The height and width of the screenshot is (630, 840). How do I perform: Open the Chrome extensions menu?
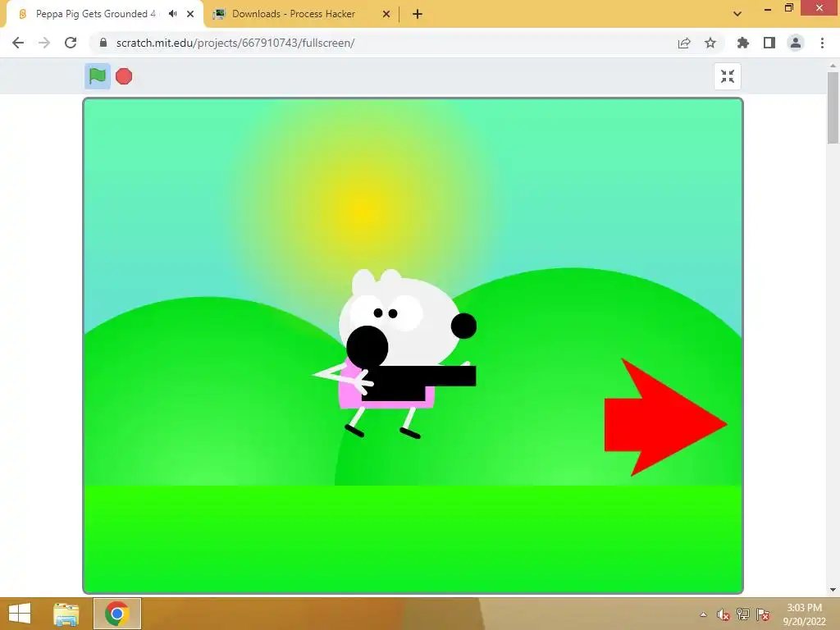point(742,43)
